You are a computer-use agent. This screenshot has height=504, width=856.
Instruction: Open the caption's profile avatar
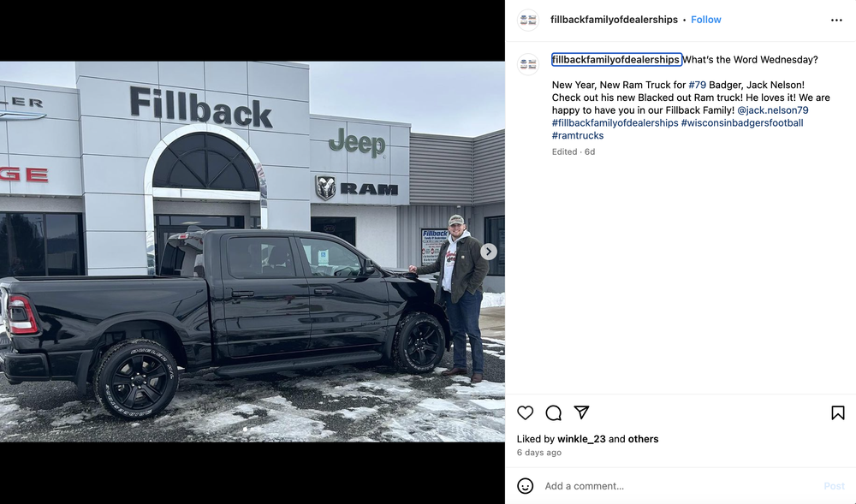tap(528, 64)
